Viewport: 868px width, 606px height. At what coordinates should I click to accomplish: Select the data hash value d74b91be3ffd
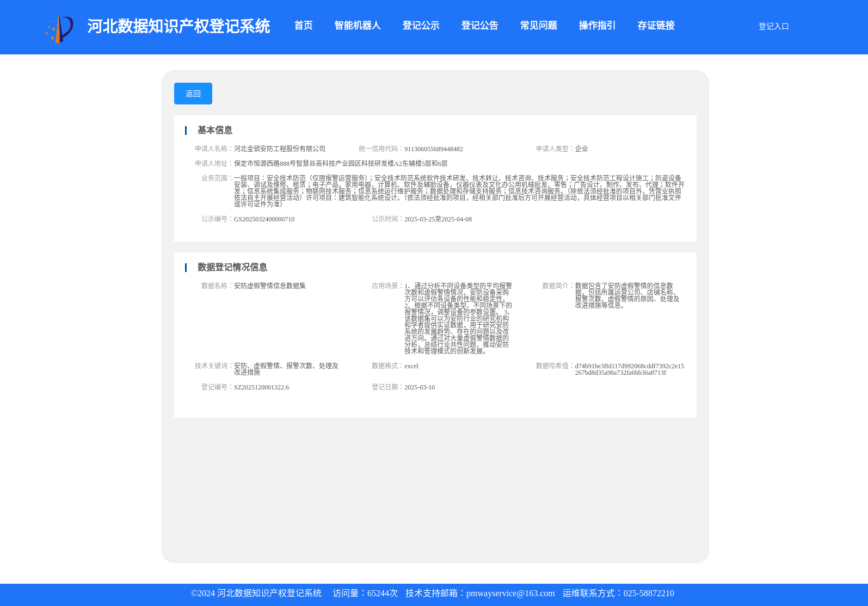point(630,369)
